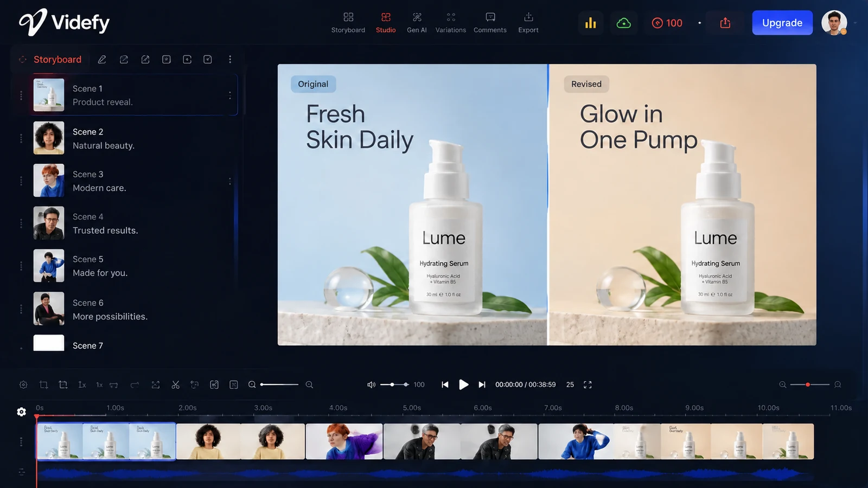Click the Export icon in top bar
This screenshot has width=868, height=488.
click(528, 17)
